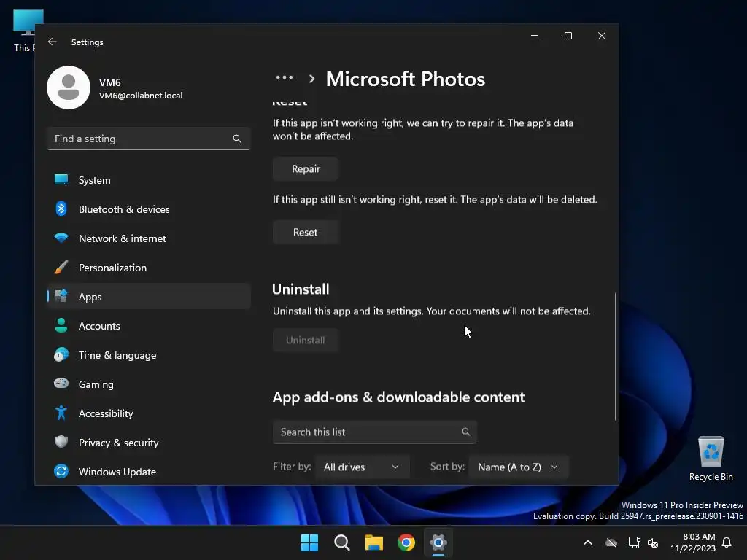Select Personalization in sidebar

tap(149, 267)
